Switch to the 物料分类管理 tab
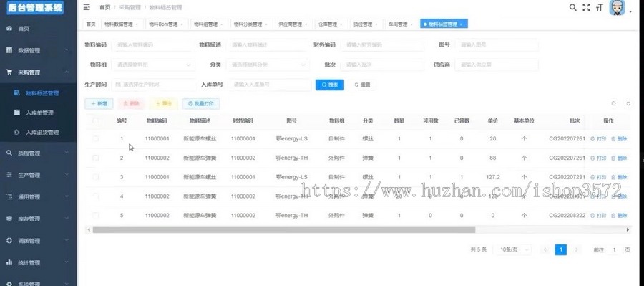The width and height of the screenshot is (644, 286). tap(250, 24)
